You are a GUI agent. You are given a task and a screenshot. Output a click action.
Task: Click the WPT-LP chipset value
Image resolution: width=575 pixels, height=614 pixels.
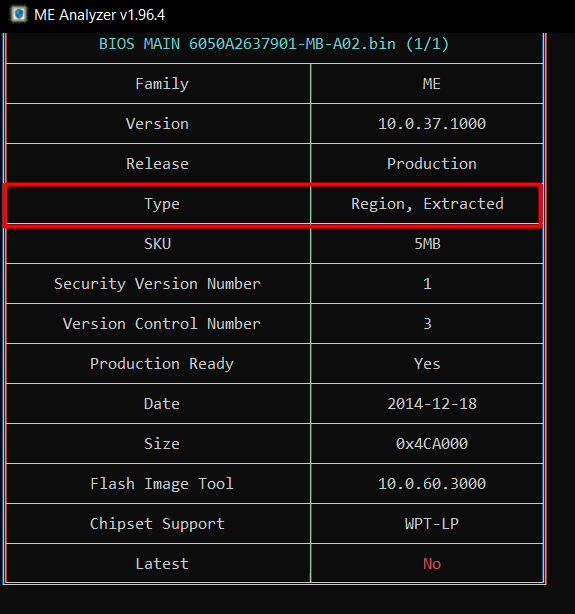[x=432, y=524]
